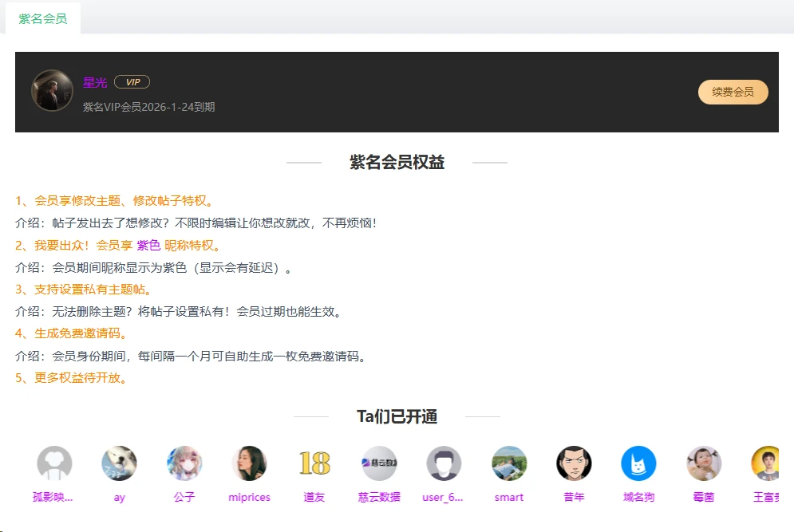Click the cartoon face avatar of 昔年
Image resolution: width=794 pixels, height=532 pixels.
(x=574, y=463)
